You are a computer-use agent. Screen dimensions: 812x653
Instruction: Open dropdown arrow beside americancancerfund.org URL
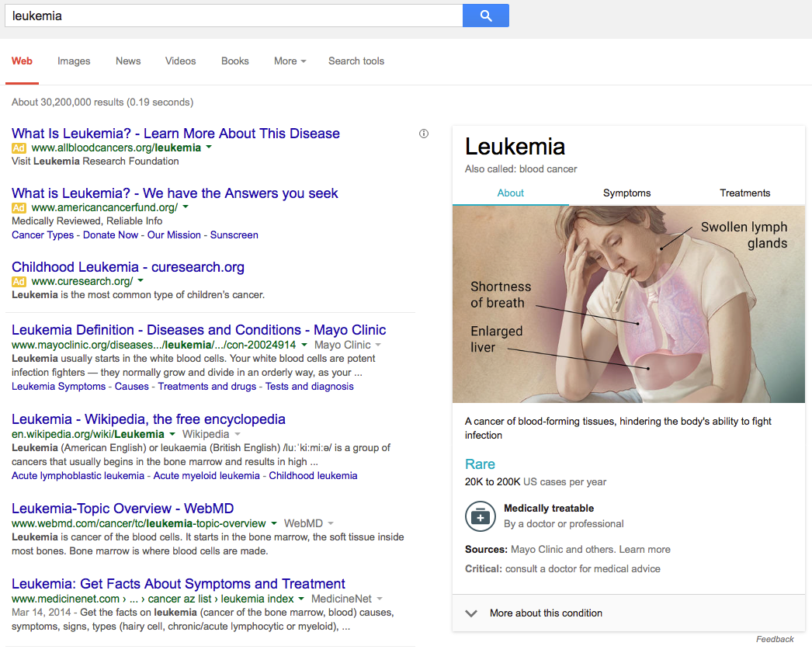point(186,207)
